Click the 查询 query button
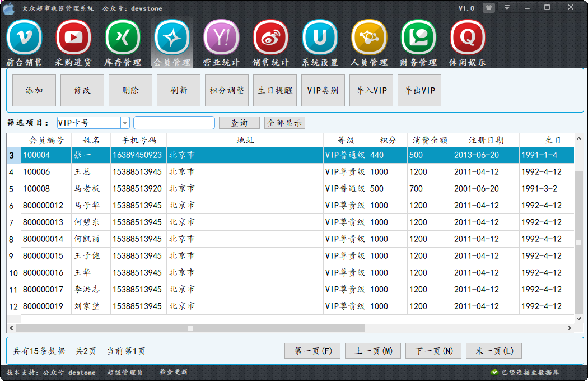This screenshot has height=381, width=588. (239, 123)
